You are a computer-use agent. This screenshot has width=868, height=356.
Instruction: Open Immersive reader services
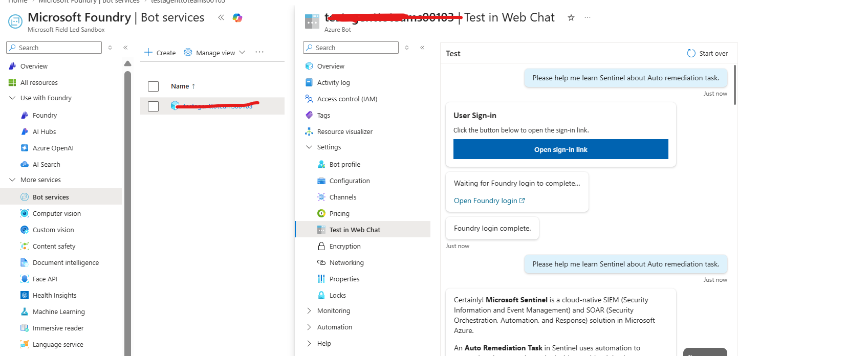tap(58, 328)
